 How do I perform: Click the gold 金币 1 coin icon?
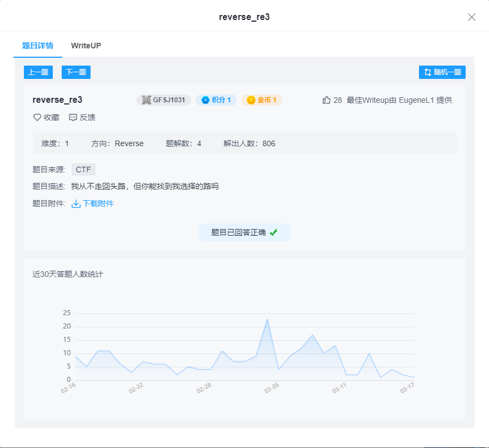point(251,100)
